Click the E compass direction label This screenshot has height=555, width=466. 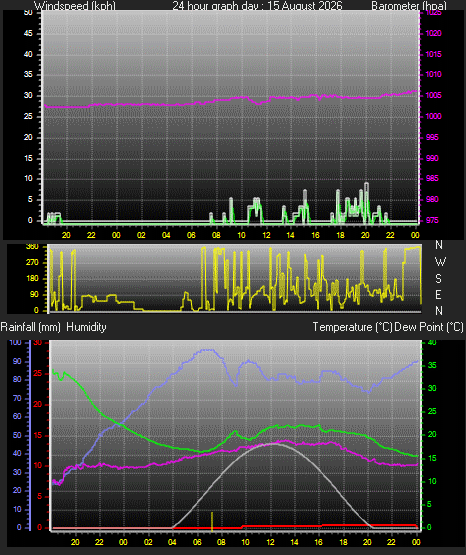438,294
